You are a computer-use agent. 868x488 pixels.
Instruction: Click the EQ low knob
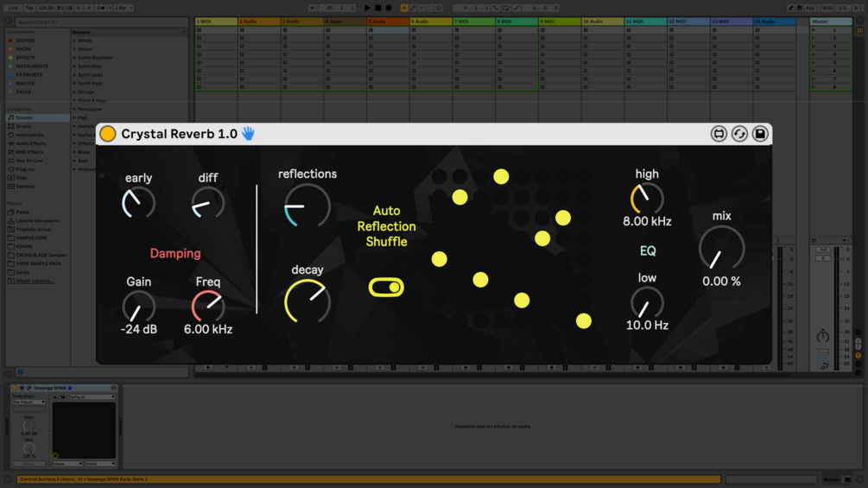tap(647, 303)
